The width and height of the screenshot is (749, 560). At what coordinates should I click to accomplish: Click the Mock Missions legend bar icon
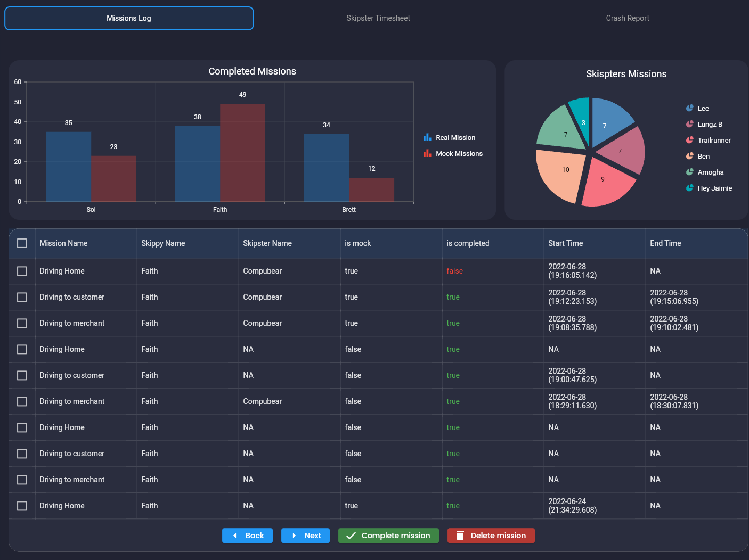(x=427, y=153)
